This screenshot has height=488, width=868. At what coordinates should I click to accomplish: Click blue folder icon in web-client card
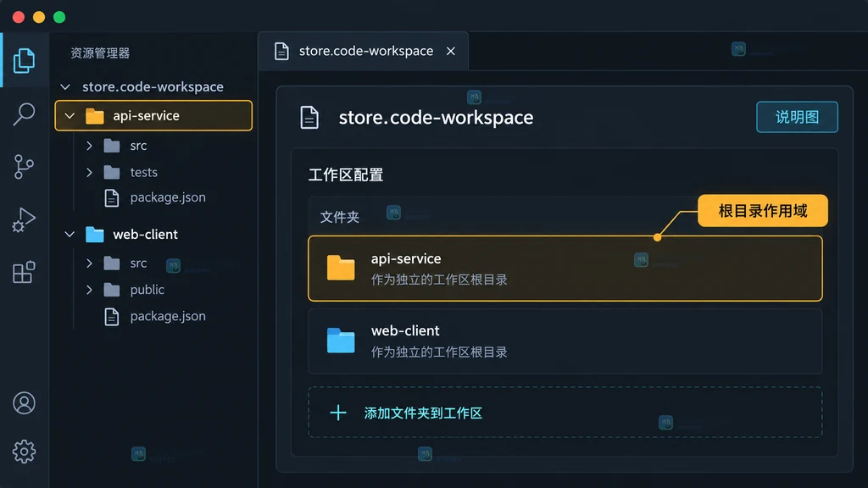click(341, 341)
